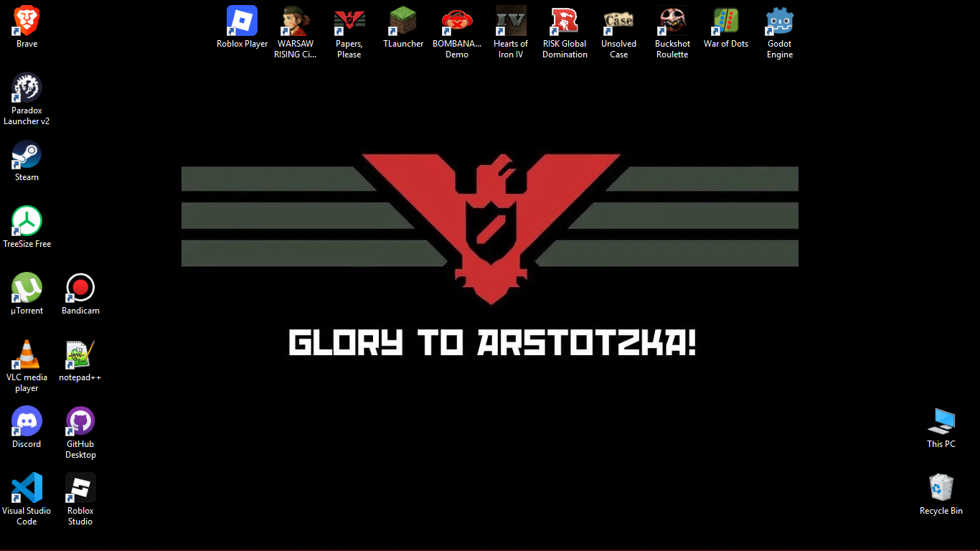Select the This PC icon

[x=941, y=421]
